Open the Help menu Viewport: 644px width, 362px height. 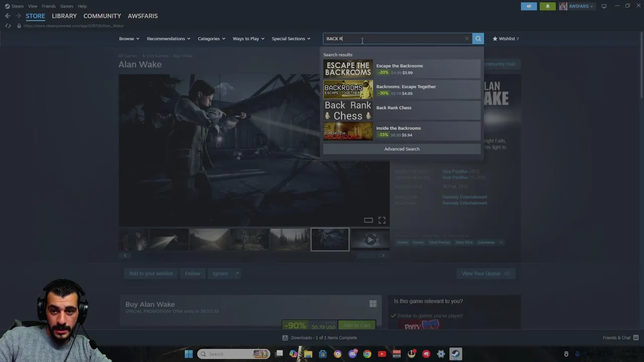(82, 6)
